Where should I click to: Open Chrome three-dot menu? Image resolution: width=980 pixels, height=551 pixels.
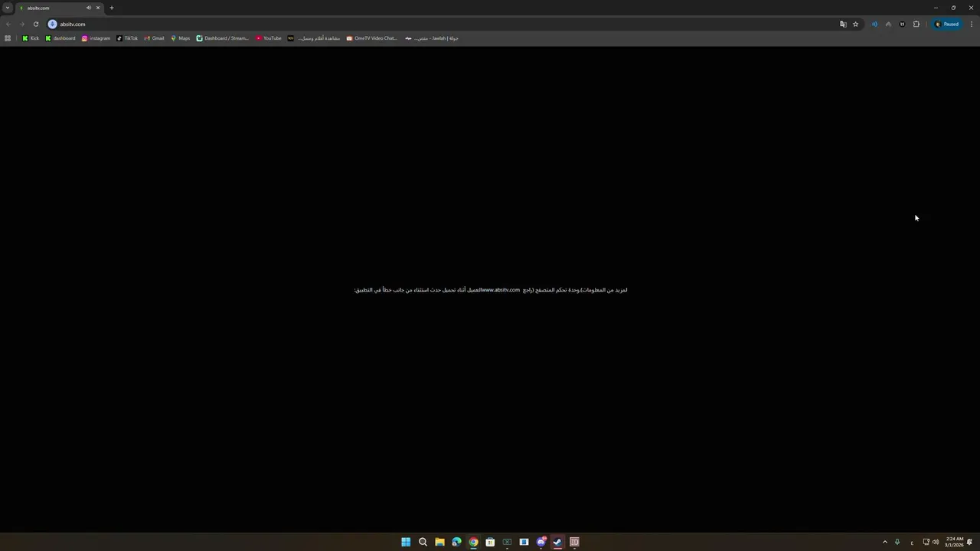point(972,24)
